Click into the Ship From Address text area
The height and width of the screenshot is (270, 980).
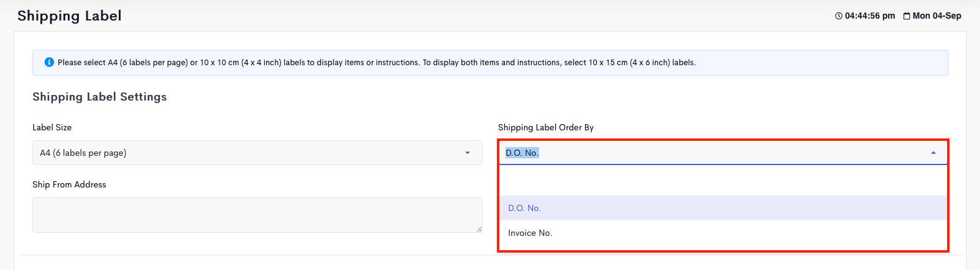(257, 215)
